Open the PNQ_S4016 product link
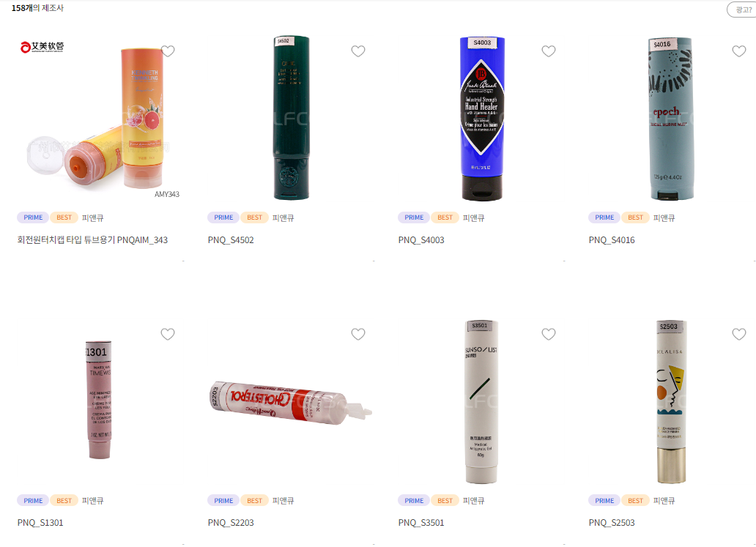The width and height of the screenshot is (756, 547). pyautogui.click(x=612, y=240)
